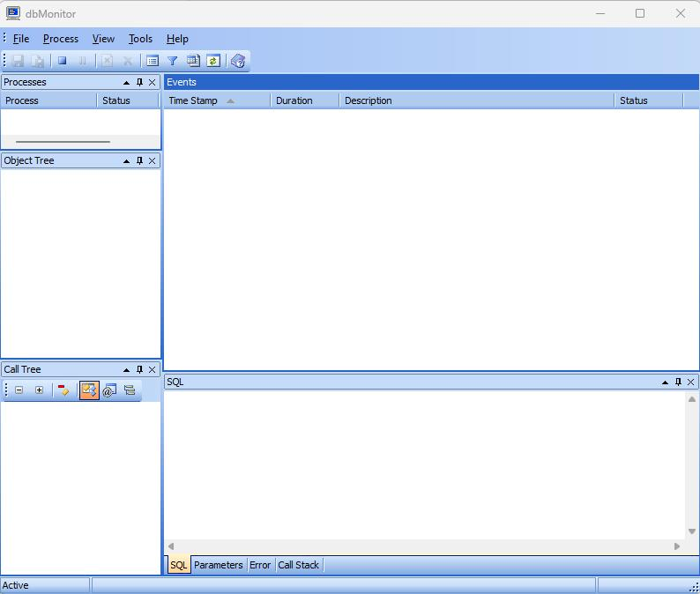Viewport: 700px width, 594px height.
Task: Sort by the Description column header
Action: (x=477, y=100)
